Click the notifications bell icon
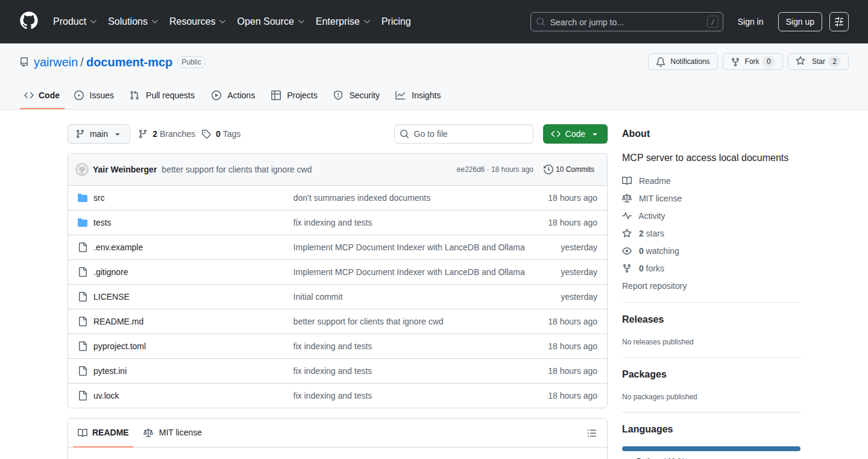Screen dimensions: 868x459 tap(661, 62)
